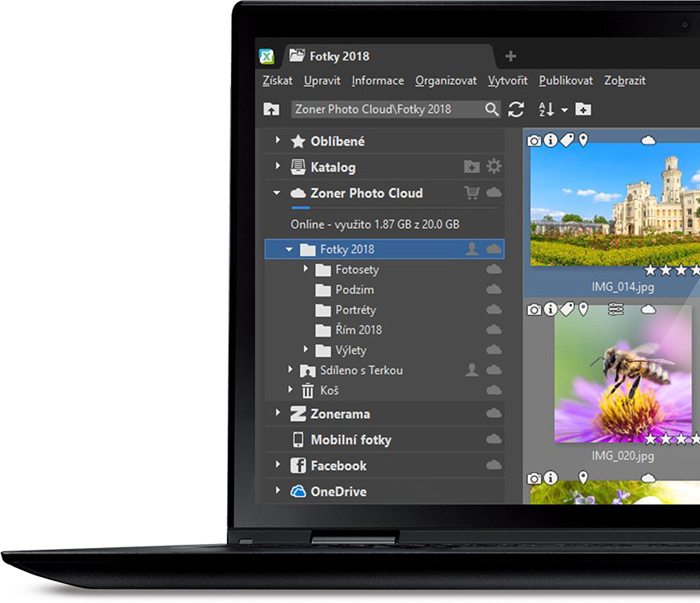Expand the Výlety folder
Viewport: 700px width, 603px height.
tap(306, 349)
